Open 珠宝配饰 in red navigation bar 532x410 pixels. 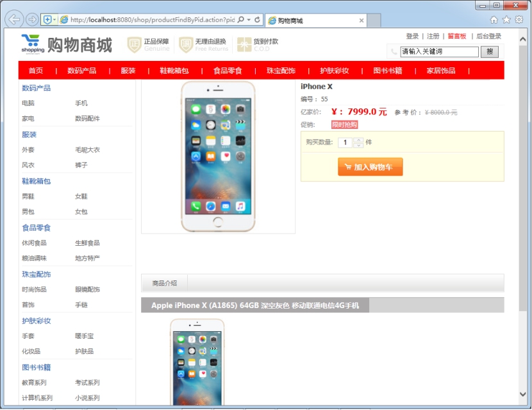point(281,71)
